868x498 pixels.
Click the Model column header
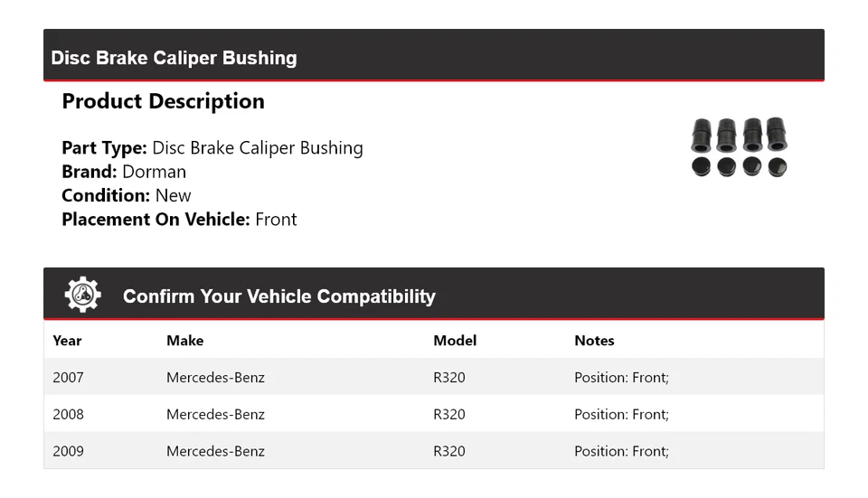pos(455,341)
